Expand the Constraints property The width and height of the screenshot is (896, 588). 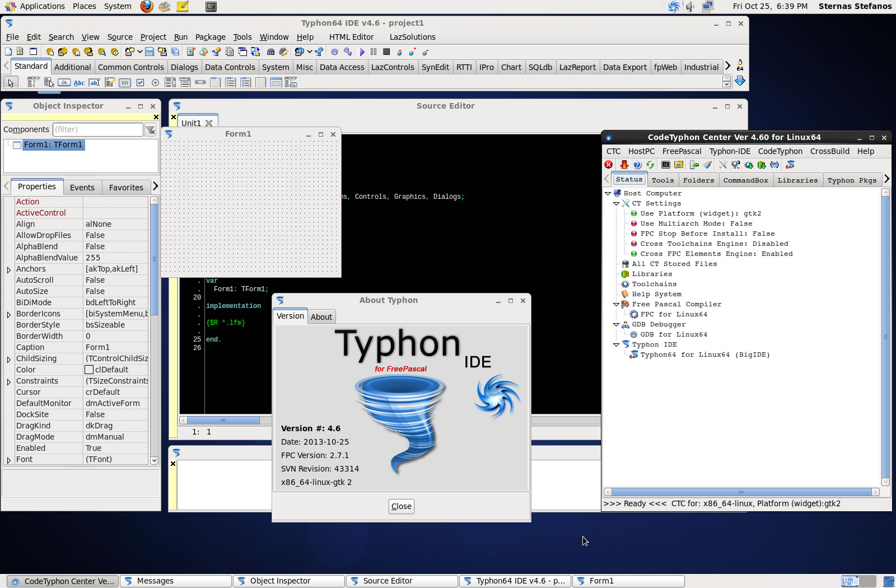click(9, 382)
